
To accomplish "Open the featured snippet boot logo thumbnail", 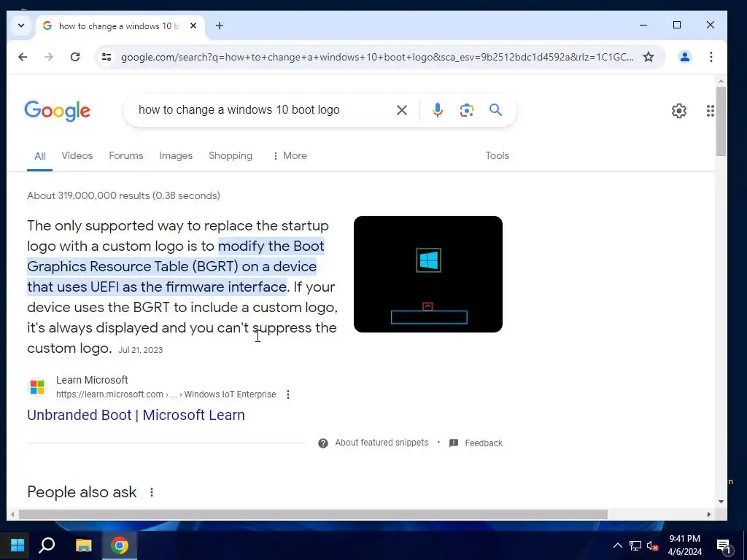I will pos(427,274).
